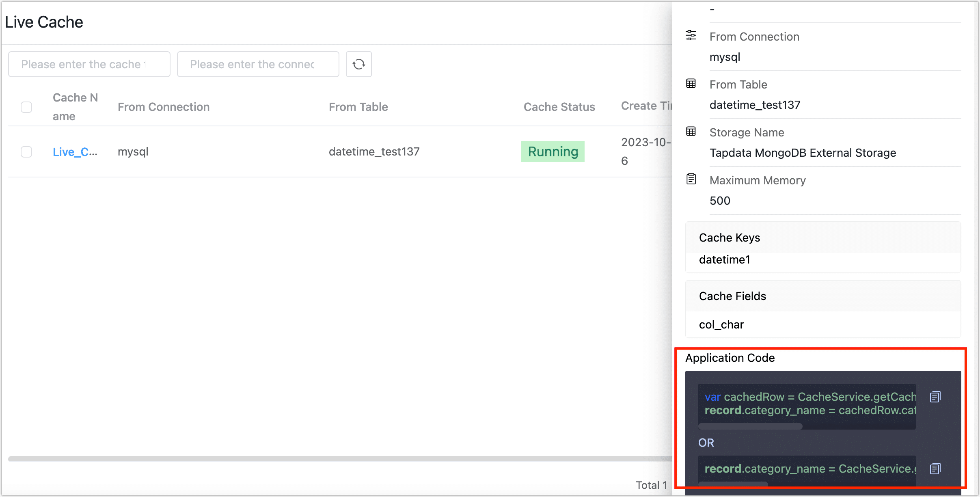Open the Live_C... cache name link
This screenshot has height=497, width=980.
click(x=75, y=152)
